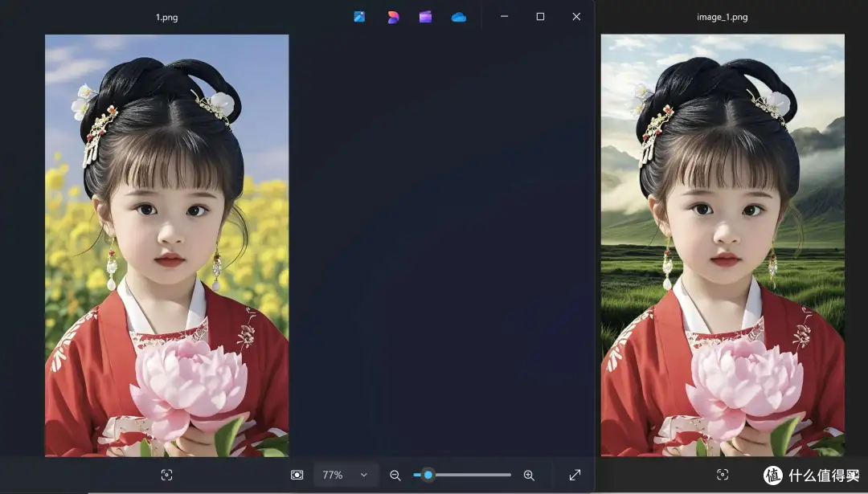Click the 1.png window title
Viewport: 868px width, 494px height.
[x=166, y=17]
